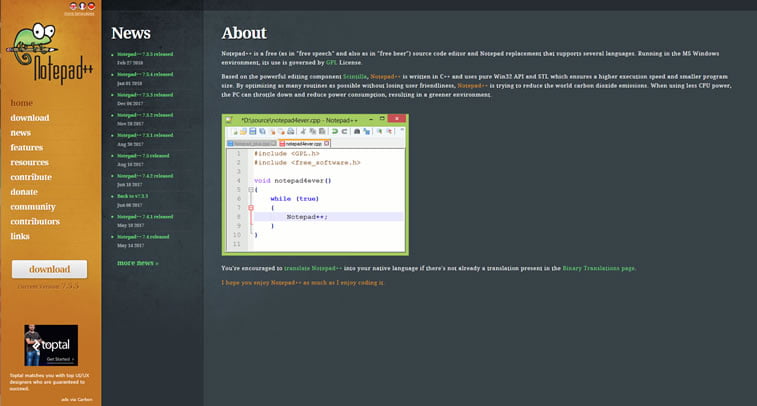Open news item Notepad++ 7.5.1 released
Screen dimensions: 757x406
pyautogui.click(x=145, y=135)
